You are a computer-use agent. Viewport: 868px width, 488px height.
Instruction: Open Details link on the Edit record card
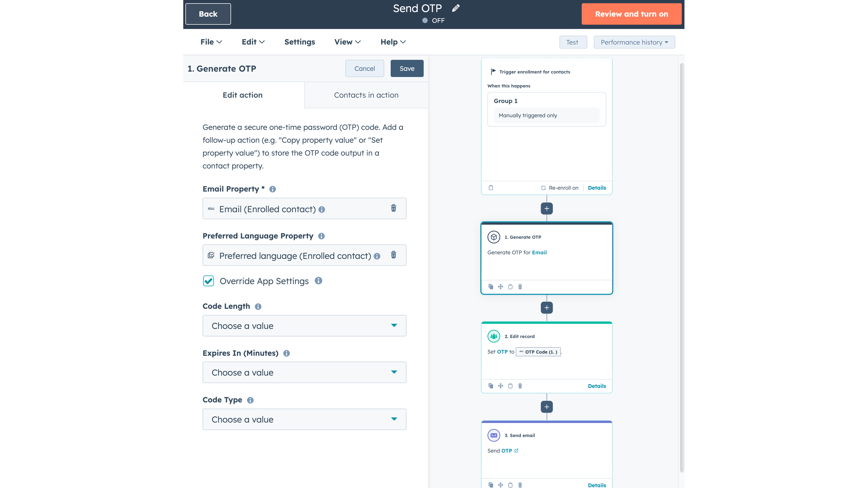click(597, 386)
